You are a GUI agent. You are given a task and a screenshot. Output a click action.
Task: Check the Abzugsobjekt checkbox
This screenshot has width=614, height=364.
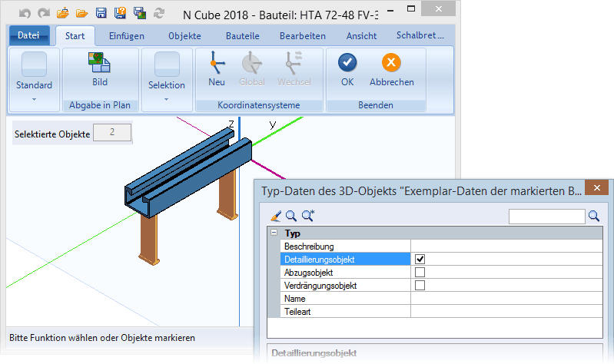(x=420, y=273)
